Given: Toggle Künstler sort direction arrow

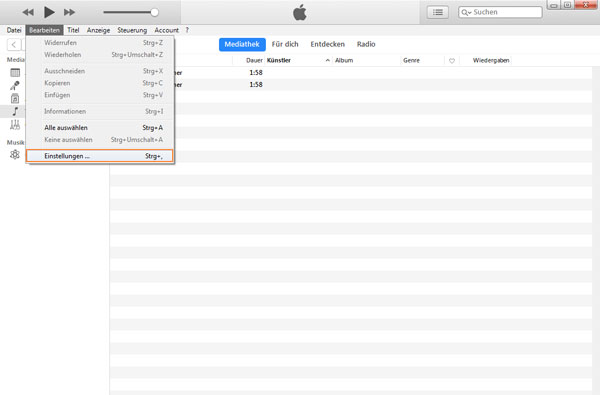Looking at the screenshot, I should pos(328,60).
